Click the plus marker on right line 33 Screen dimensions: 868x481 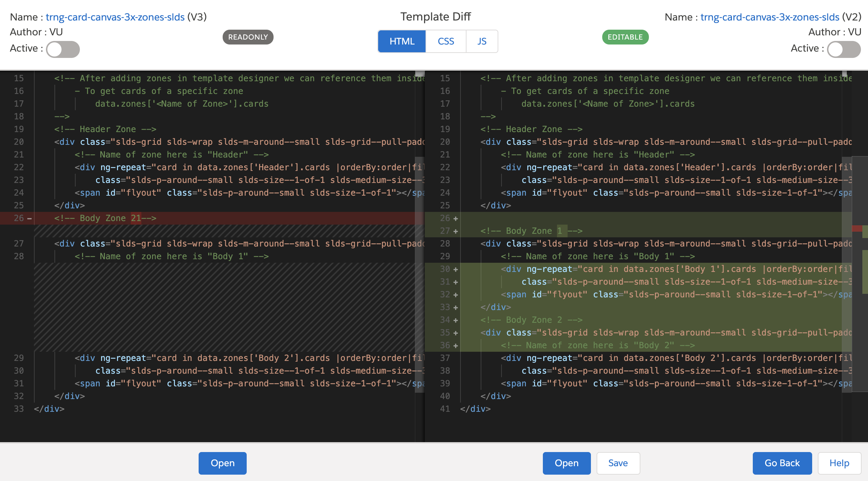click(x=456, y=308)
